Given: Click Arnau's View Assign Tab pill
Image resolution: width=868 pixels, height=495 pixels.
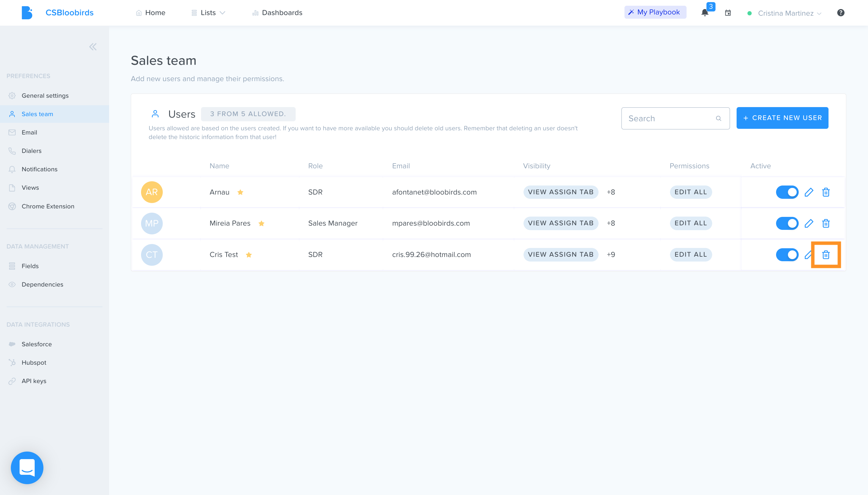Looking at the screenshot, I should click(x=561, y=192).
